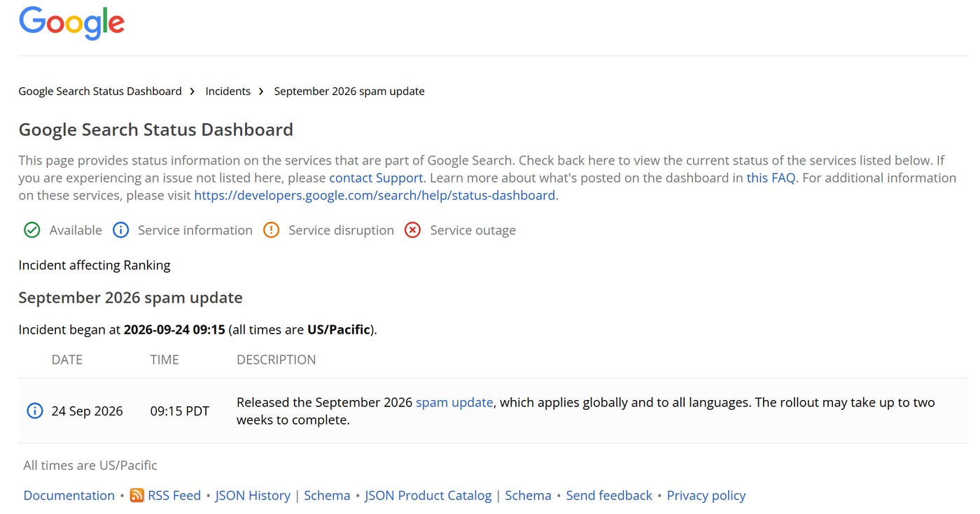Click the Available legend label

(76, 230)
